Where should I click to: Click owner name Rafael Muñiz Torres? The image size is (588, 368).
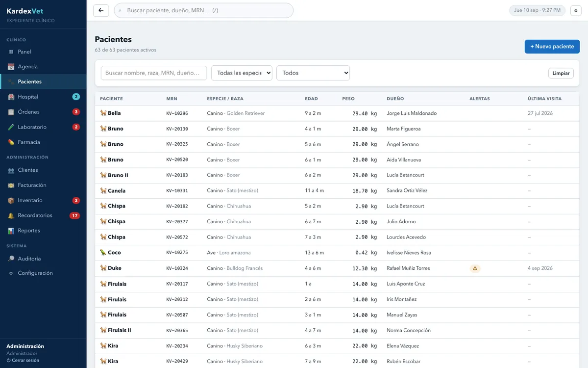[x=408, y=268]
